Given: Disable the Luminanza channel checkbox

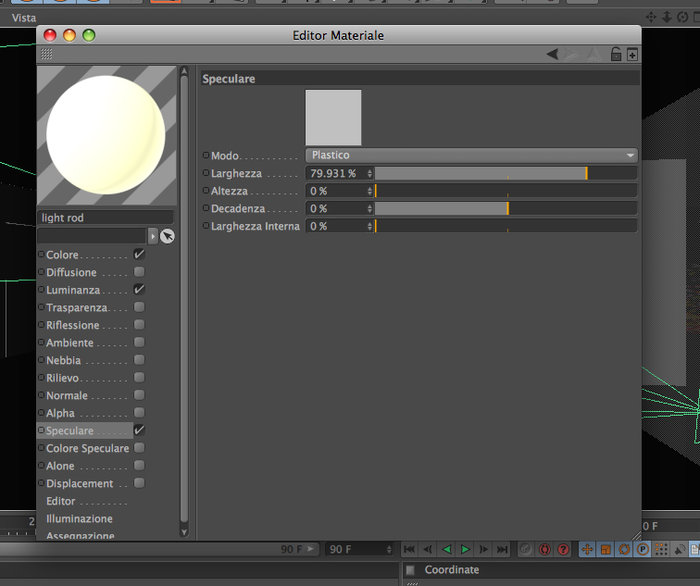Looking at the screenshot, I should 139,289.
